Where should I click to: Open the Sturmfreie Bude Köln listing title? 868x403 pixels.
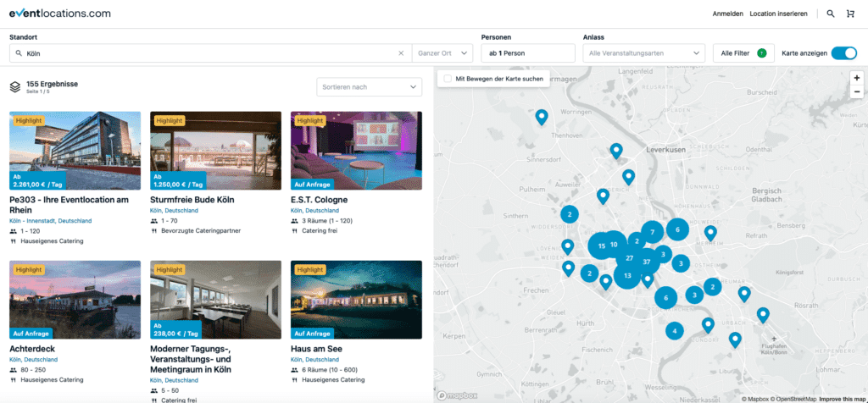(x=191, y=200)
